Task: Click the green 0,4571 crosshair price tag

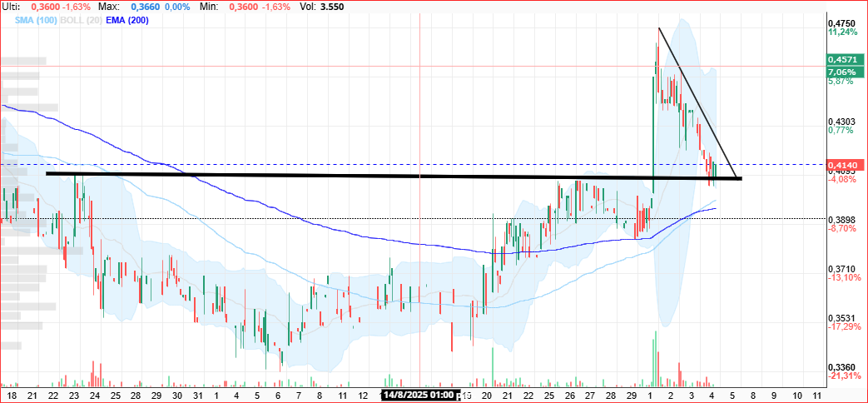Action: coord(845,59)
